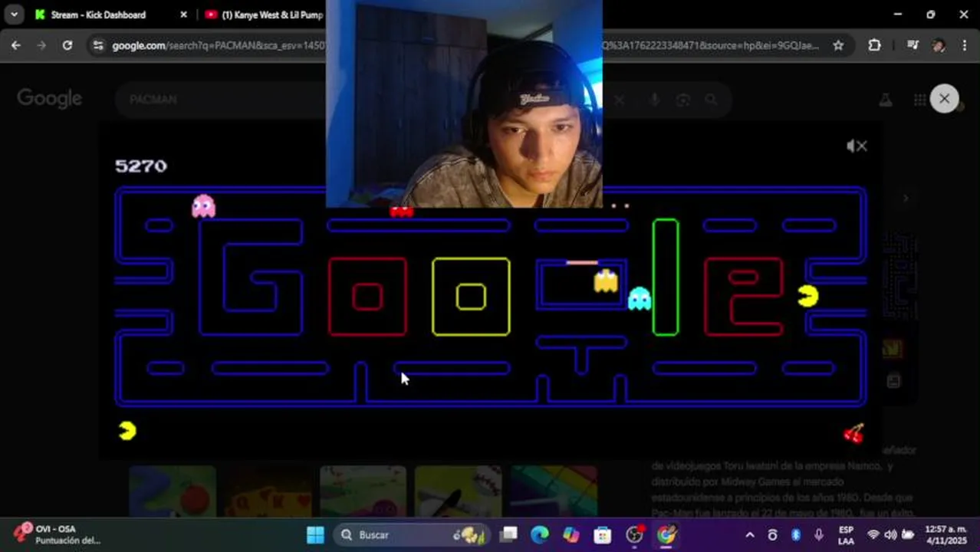Image resolution: width=980 pixels, height=552 pixels.
Task: Click the Pac-Man lives icon
Action: tap(127, 431)
